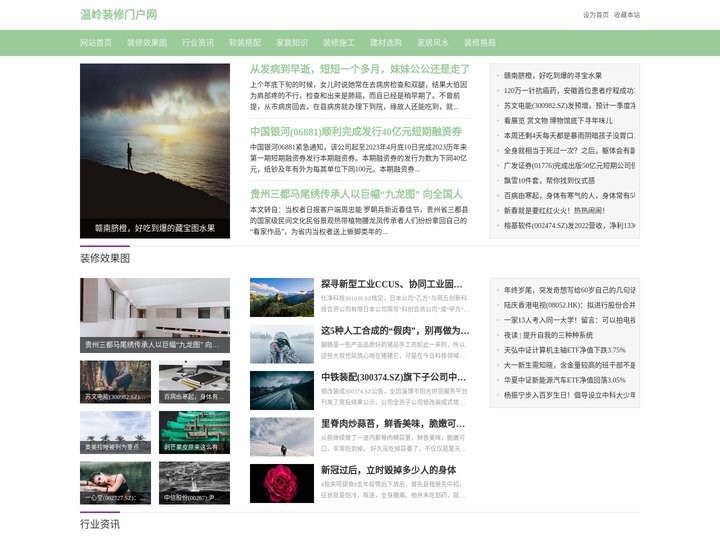Screen dimensions: 720x540
Task: Open the 温岭装修门户网 site logo
Action: pos(118,15)
